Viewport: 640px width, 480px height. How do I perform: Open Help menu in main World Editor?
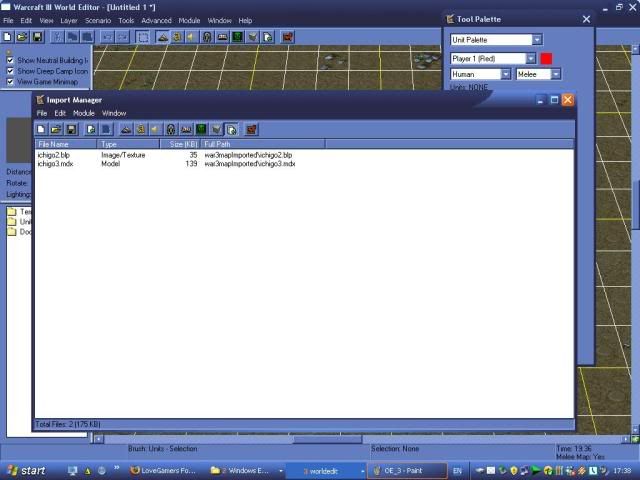click(245, 20)
